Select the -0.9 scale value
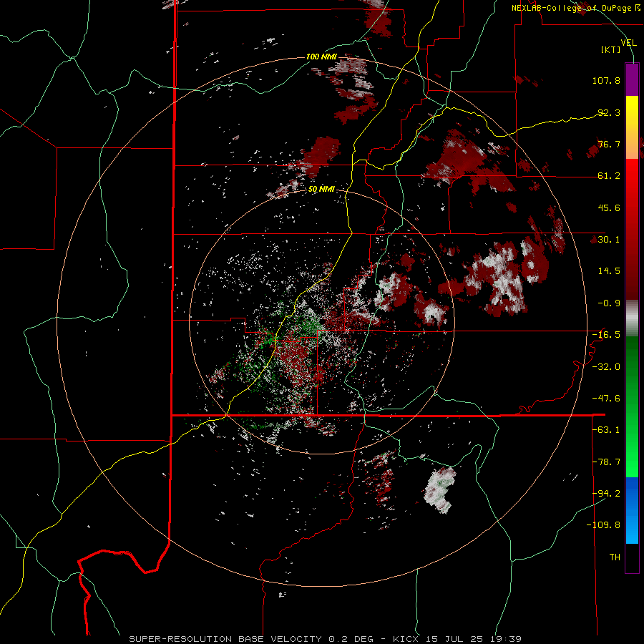The width and height of the screenshot is (644, 644). pyautogui.click(x=609, y=303)
